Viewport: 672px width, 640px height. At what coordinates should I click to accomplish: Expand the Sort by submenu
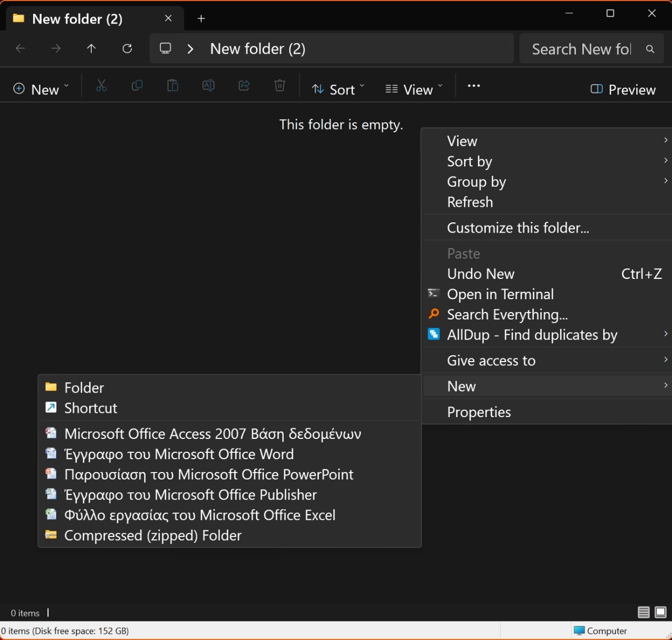coord(666,160)
